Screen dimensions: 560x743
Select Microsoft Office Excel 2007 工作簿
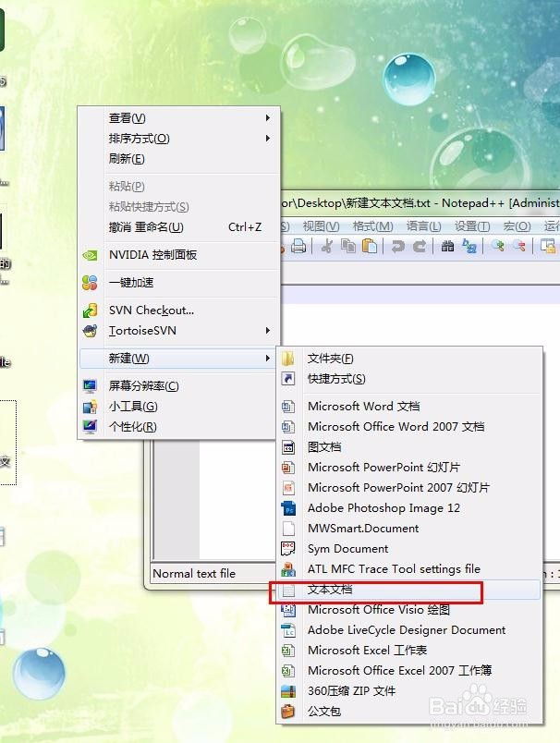(x=409, y=671)
